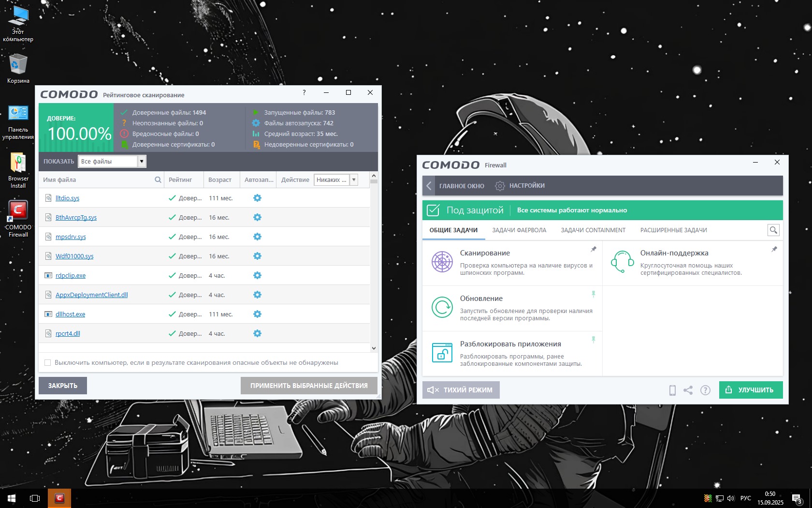Click the gear icon in dllhost.exe row

[x=257, y=314]
